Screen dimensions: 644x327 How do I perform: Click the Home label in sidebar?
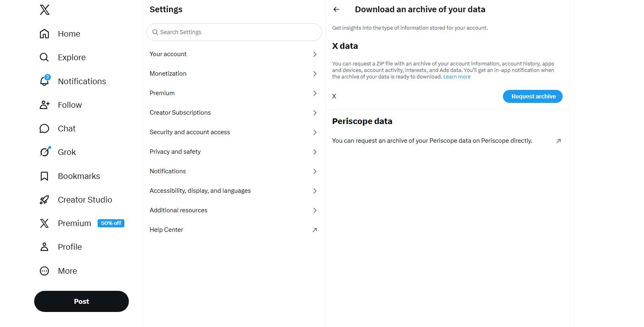click(69, 34)
